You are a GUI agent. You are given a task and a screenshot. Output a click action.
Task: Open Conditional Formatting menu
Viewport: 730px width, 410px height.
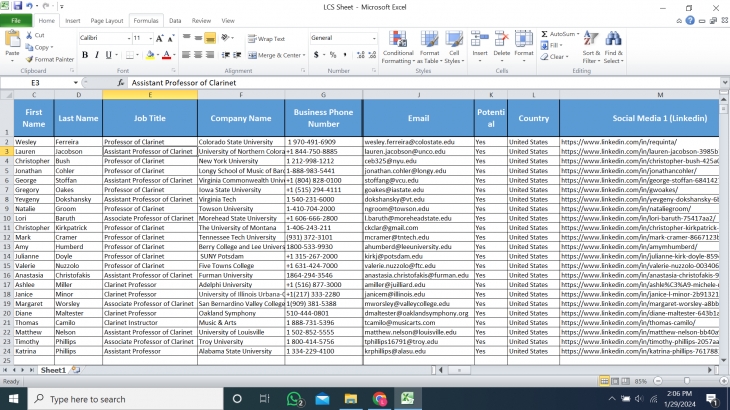[x=398, y=47]
